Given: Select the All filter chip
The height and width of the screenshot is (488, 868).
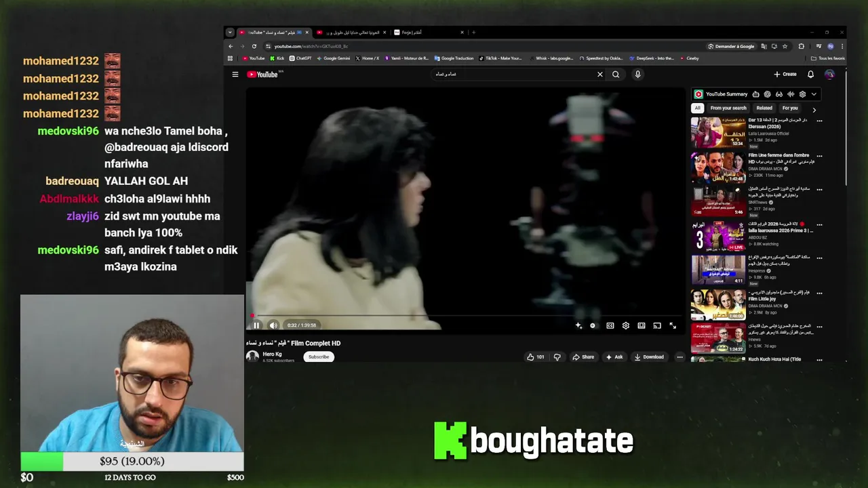Looking at the screenshot, I should point(697,108).
